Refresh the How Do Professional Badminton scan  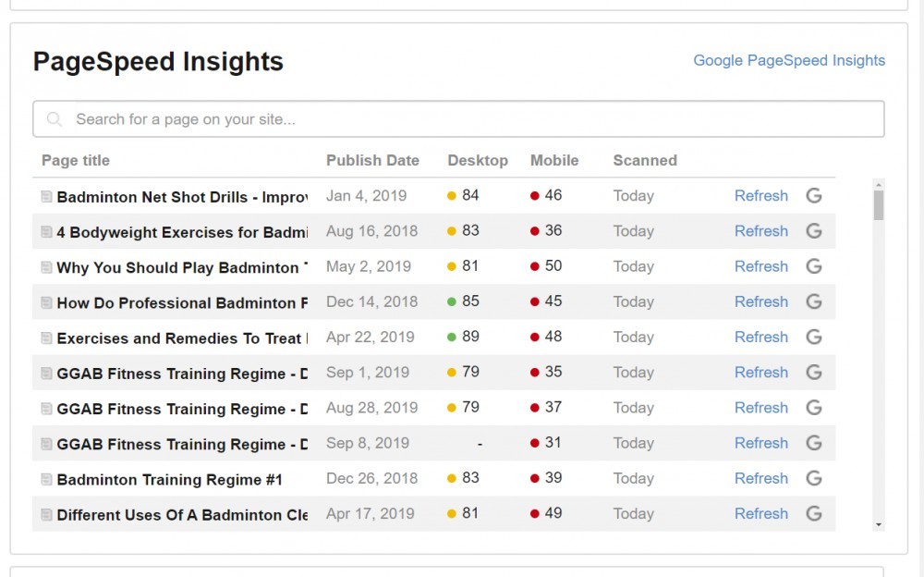coord(760,302)
